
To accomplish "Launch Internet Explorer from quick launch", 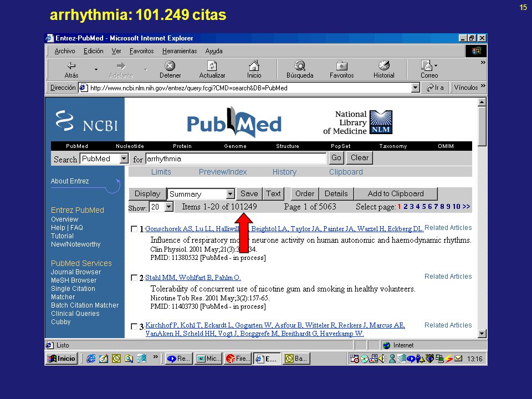I will (90, 359).
